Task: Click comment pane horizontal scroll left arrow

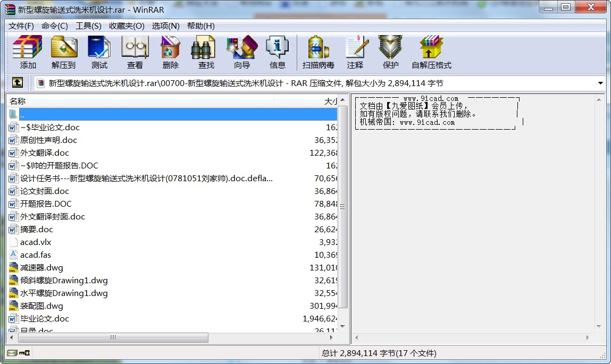Action: click(356, 337)
